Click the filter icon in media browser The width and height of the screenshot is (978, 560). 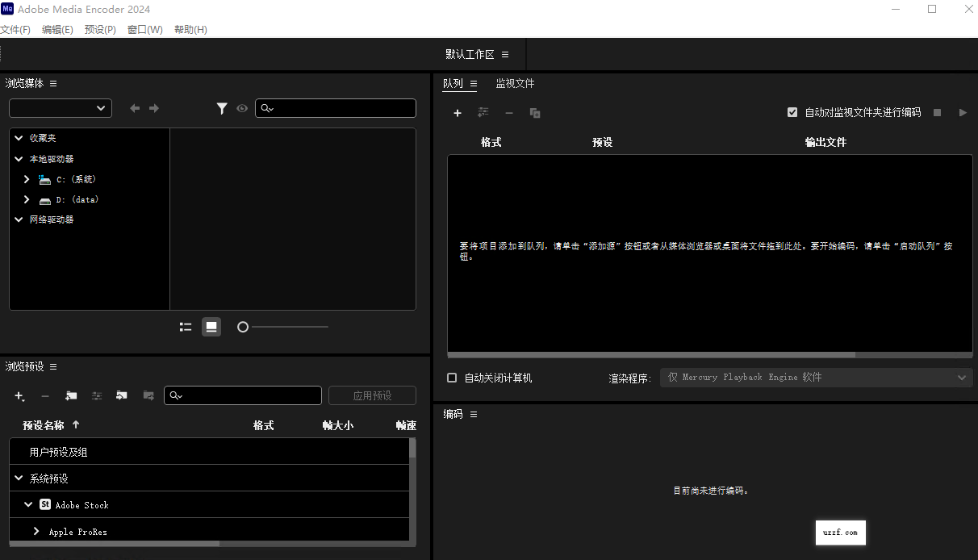(223, 108)
